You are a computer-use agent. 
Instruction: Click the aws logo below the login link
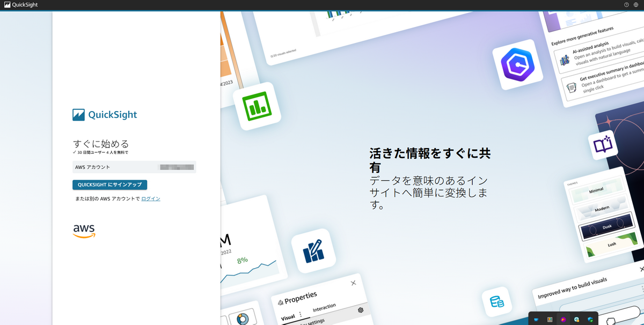click(84, 230)
